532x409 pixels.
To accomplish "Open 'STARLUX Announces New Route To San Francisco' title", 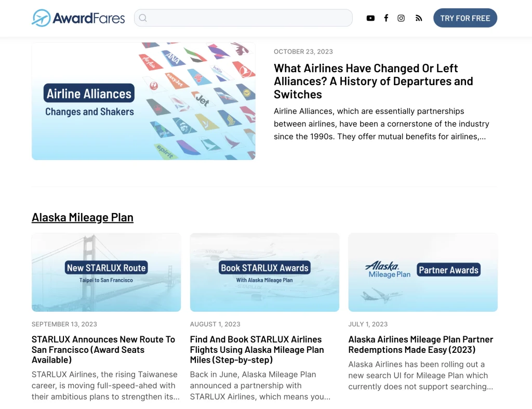I will coord(103,350).
